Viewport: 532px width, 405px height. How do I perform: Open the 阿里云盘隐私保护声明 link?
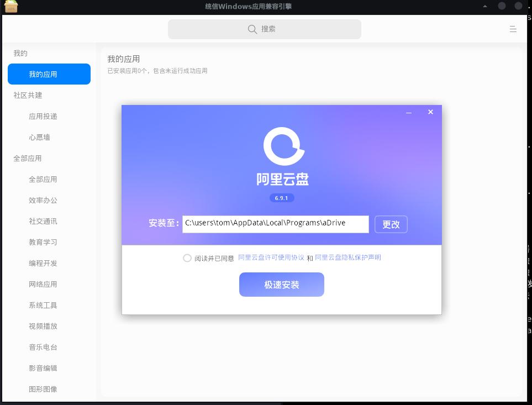(x=348, y=258)
